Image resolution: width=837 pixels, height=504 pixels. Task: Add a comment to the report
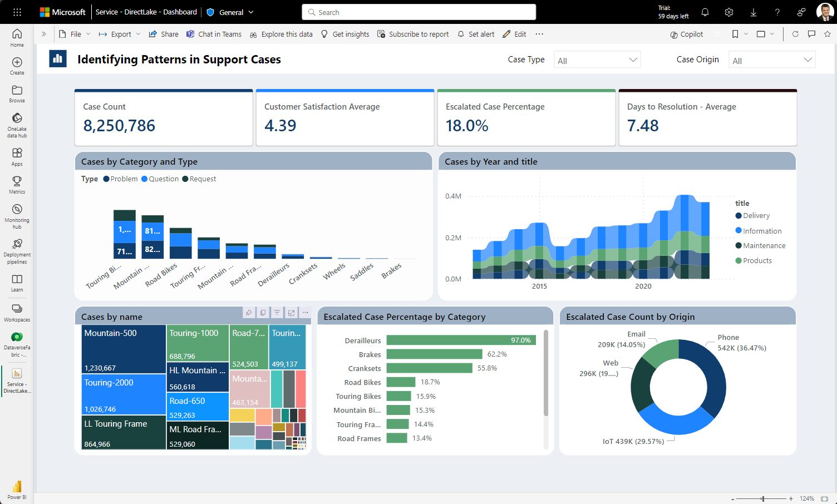coord(811,33)
